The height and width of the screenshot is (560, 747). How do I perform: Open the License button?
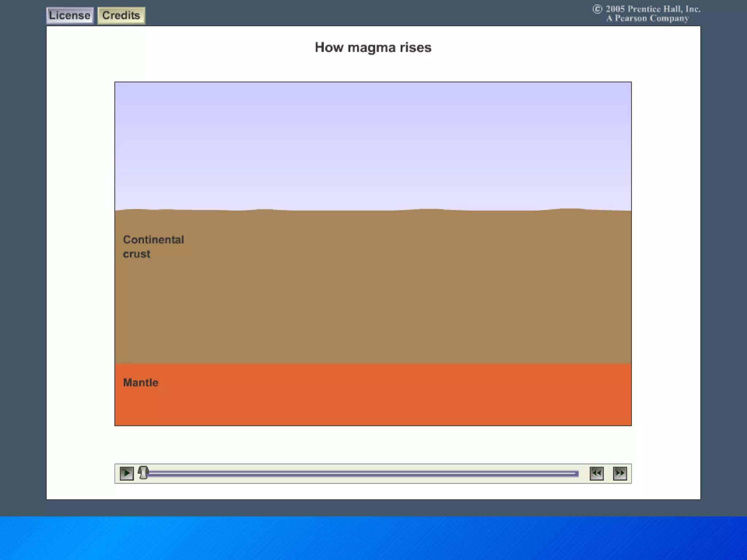70,16
